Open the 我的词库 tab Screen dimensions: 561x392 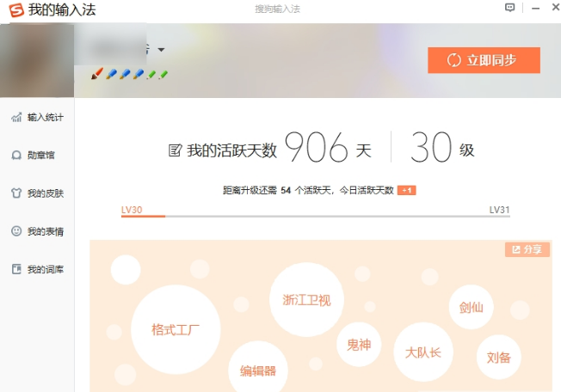click(x=37, y=269)
